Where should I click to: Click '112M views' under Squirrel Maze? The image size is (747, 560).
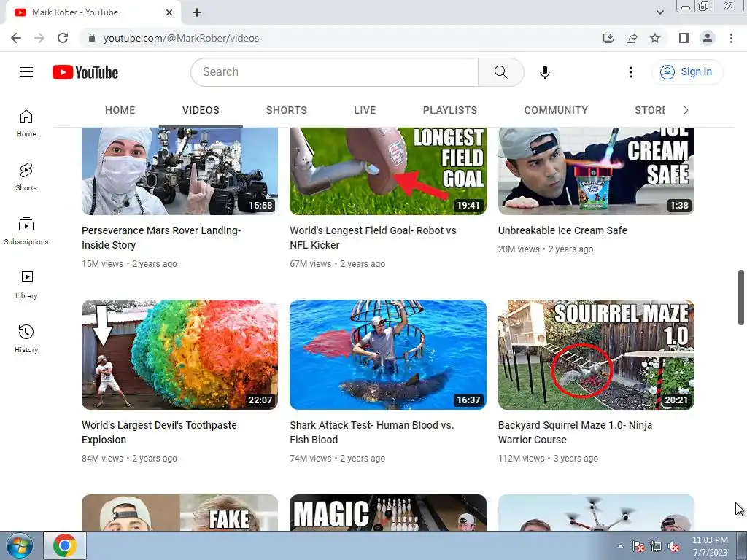pos(521,459)
